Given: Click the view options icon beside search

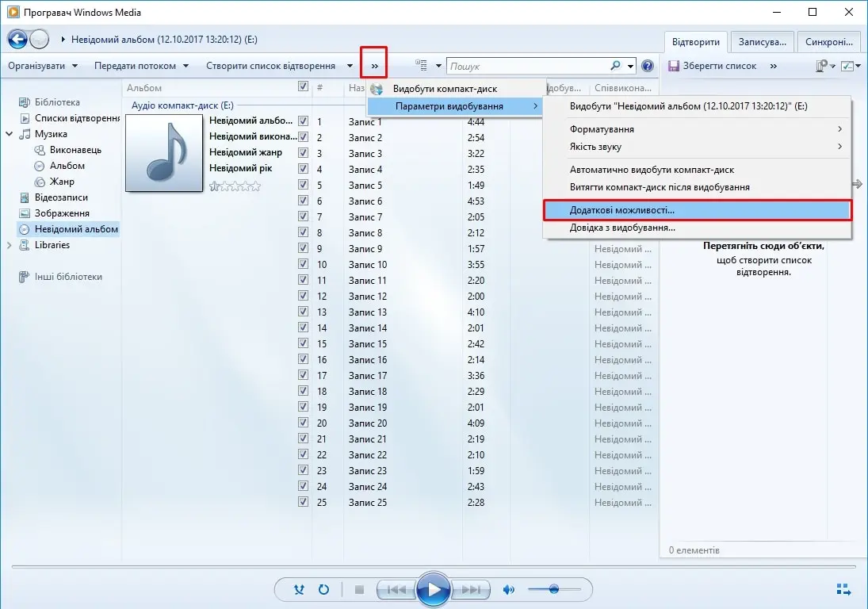Looking at the screenshot, I should point(421,66).
